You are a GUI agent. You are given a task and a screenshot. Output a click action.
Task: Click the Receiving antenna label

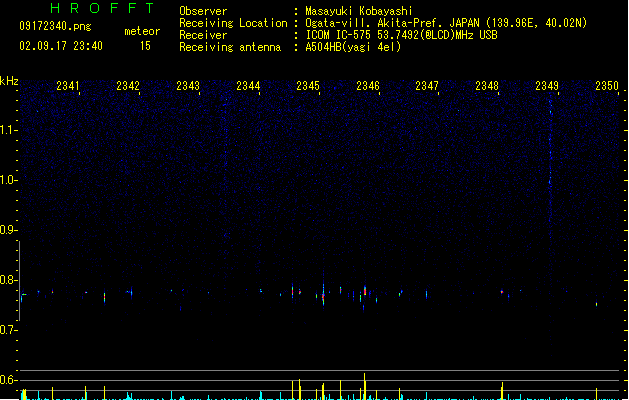[x=230, y=47]
